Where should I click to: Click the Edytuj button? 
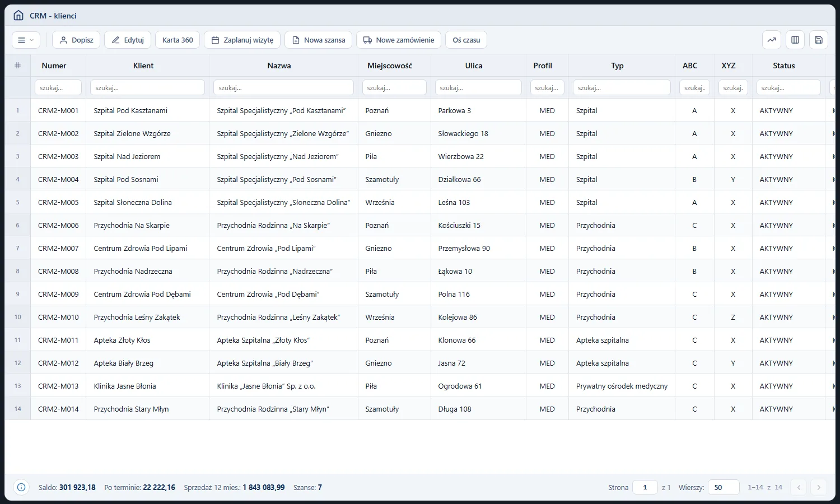[128, 40]
